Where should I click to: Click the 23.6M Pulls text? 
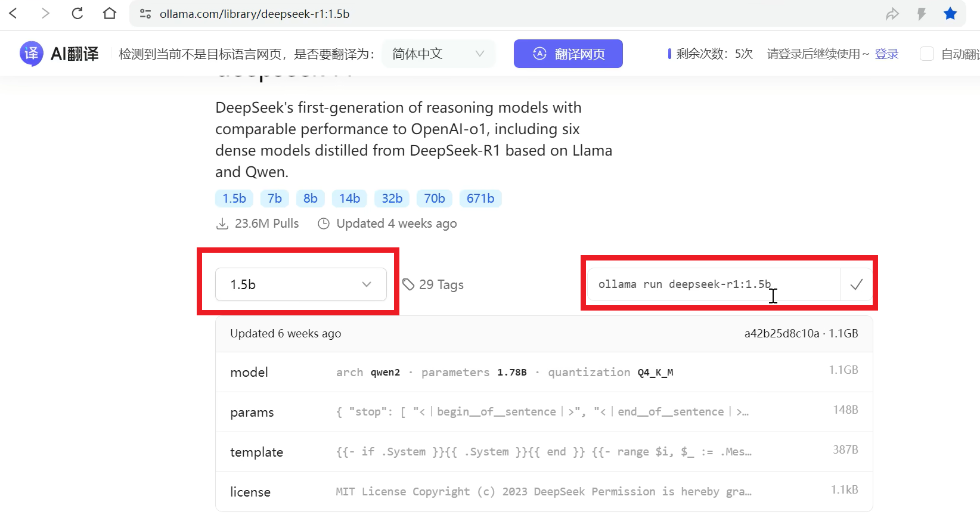click(x=266, y=224)
